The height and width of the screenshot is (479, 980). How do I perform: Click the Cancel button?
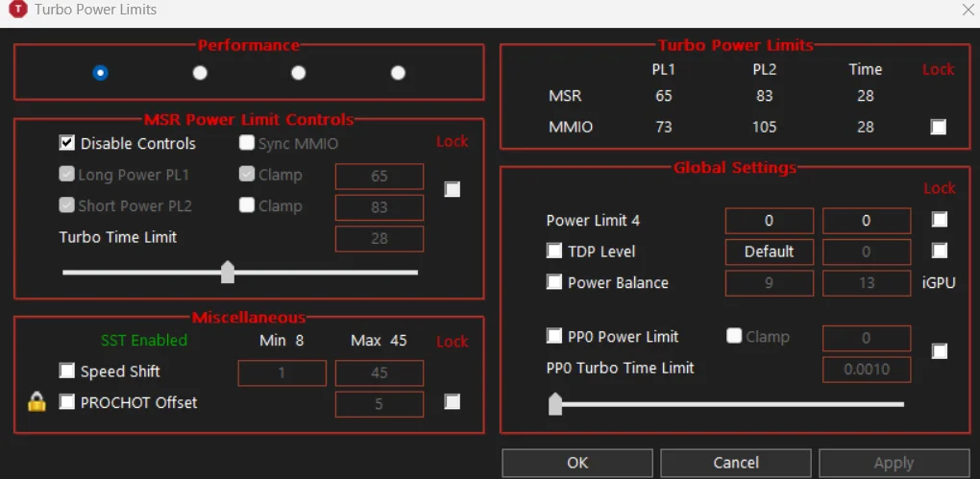[x=736, y=463]
